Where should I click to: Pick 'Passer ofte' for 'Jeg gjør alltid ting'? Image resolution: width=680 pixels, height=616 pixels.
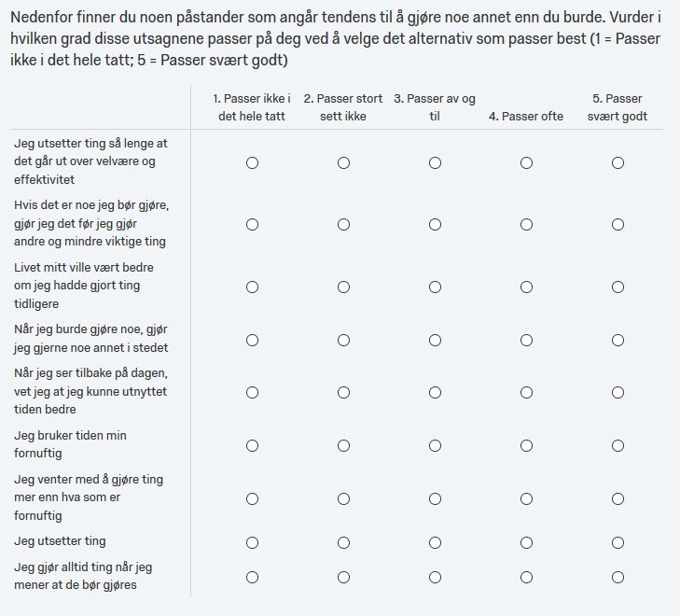[x=526, y=577]
